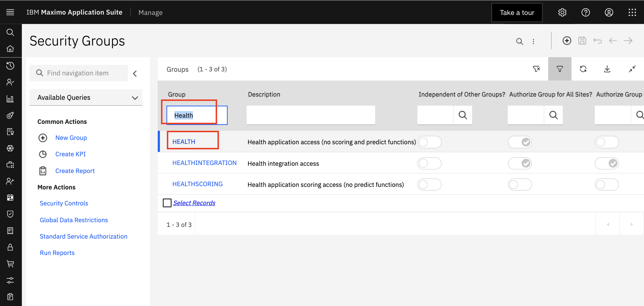
Task: Sort by the Description column header
Action: [264, 94]
